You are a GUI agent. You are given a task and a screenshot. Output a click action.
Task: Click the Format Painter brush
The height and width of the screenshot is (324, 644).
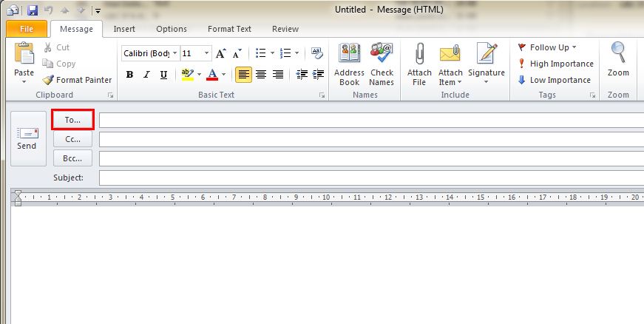77,80
